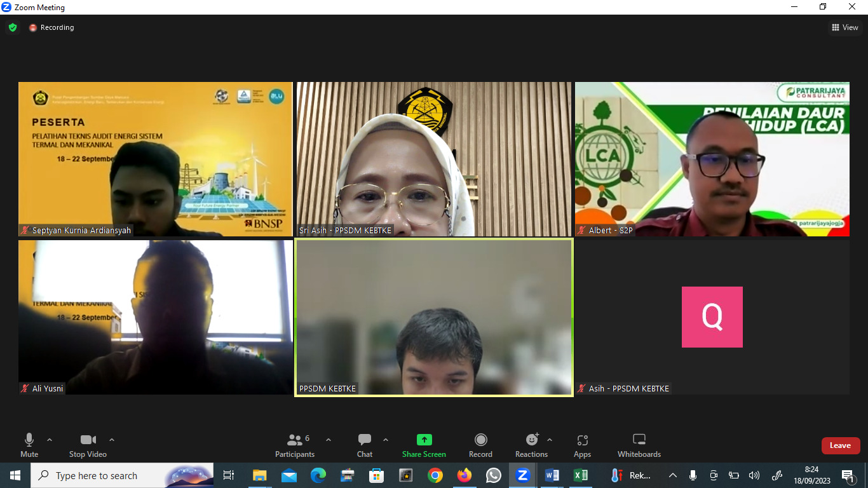The image size is (868, 488).
Task: Expand video options arrow beside Stop Video
Action: [112, 440]
